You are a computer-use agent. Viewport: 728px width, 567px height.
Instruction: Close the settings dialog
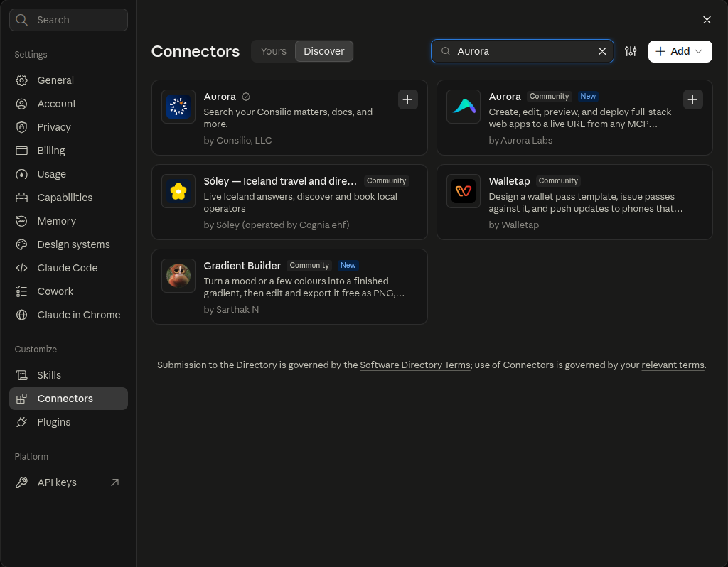point(707,20)
